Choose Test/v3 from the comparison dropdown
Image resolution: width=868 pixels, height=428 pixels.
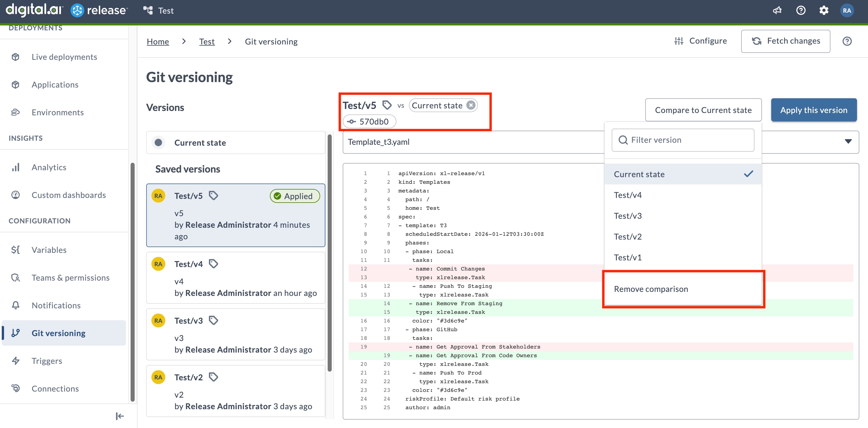(627, 216)
